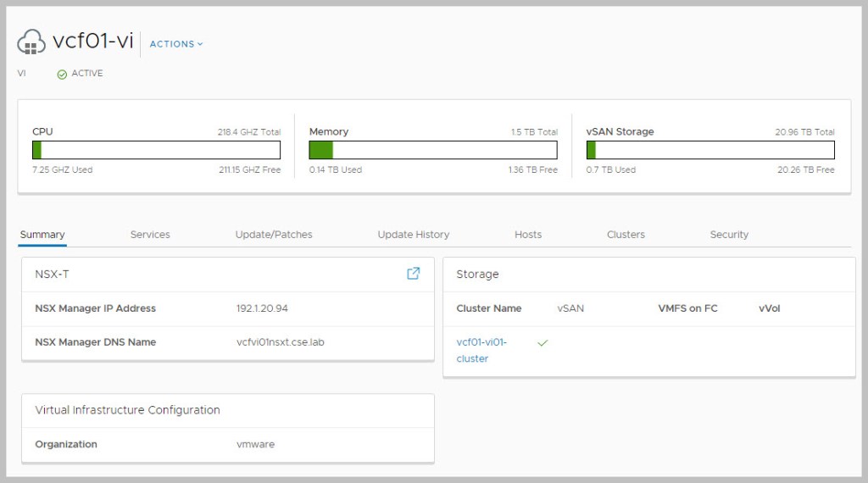Click the workload domain cloud icon
This screenshot has width=868, height=483.
click(31, 42)
